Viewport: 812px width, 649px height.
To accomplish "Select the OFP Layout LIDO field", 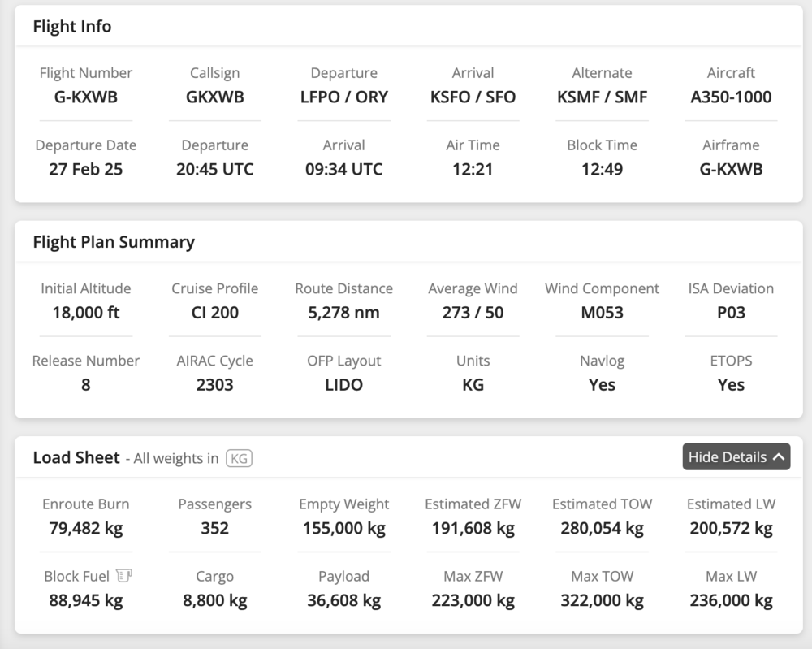I will tap(343, 384).
